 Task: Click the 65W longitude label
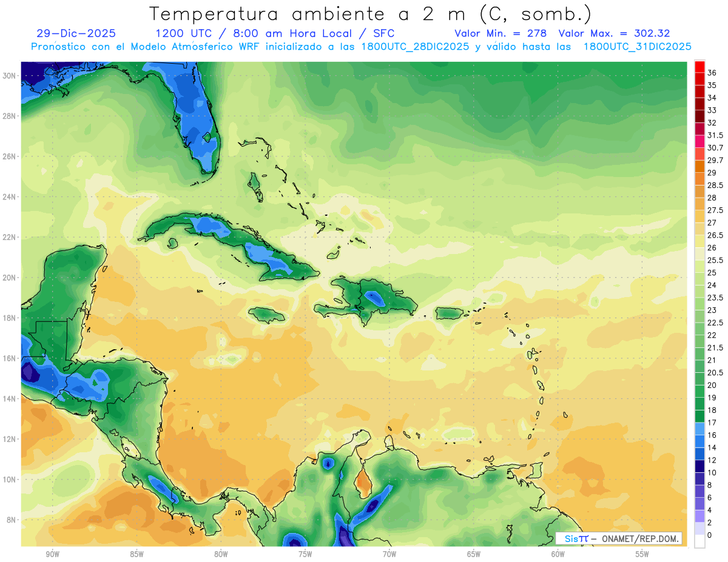[x=474, y=554]
